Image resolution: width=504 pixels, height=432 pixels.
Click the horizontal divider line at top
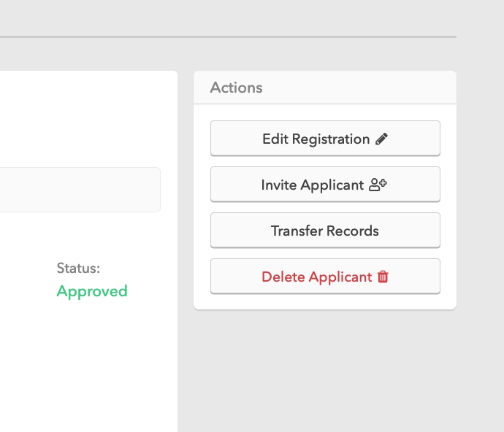[x=226, y=36]
